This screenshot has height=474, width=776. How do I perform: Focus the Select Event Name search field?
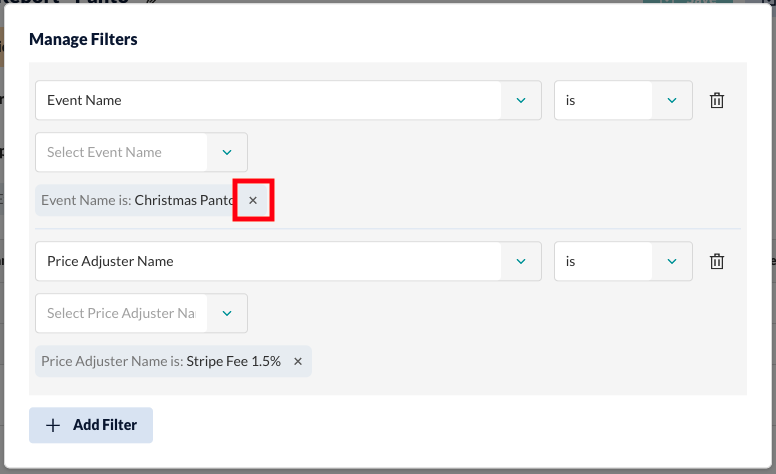coord(121,152)
